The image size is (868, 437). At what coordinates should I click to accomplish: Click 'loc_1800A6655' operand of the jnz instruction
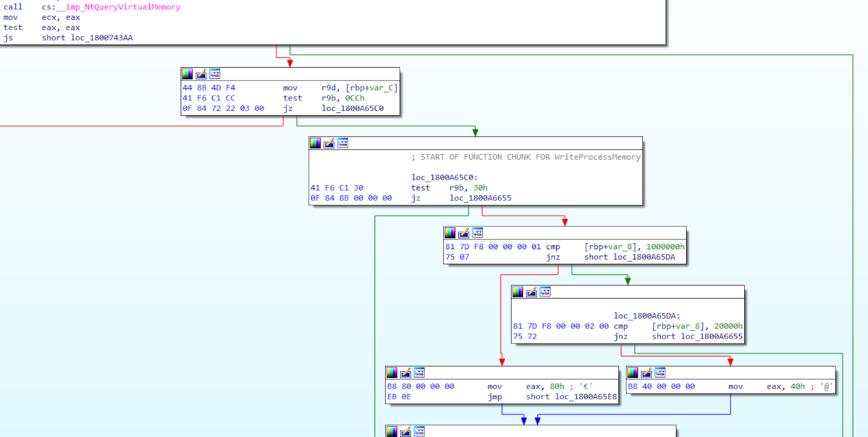point(712,337)
